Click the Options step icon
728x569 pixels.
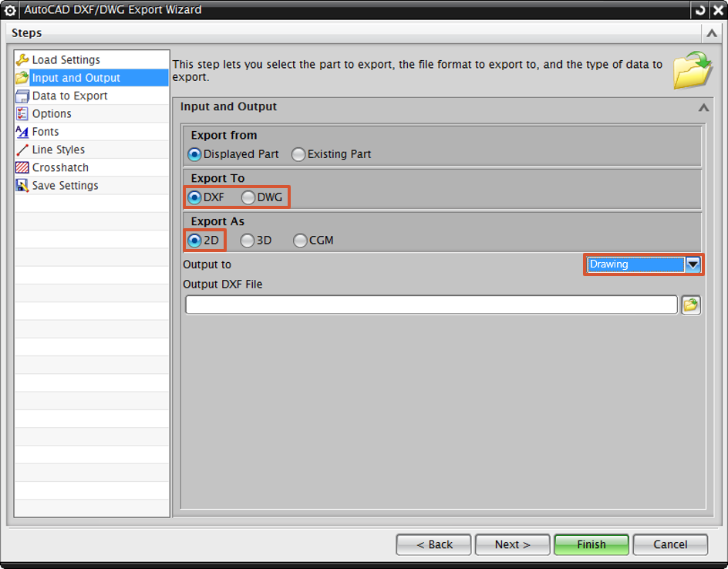tap(22, 114)
